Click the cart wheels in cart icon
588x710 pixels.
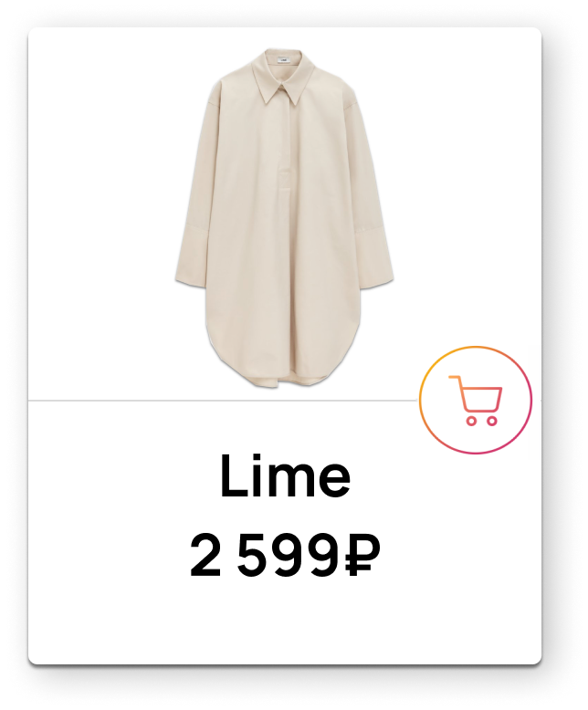(x=482, y=421)
